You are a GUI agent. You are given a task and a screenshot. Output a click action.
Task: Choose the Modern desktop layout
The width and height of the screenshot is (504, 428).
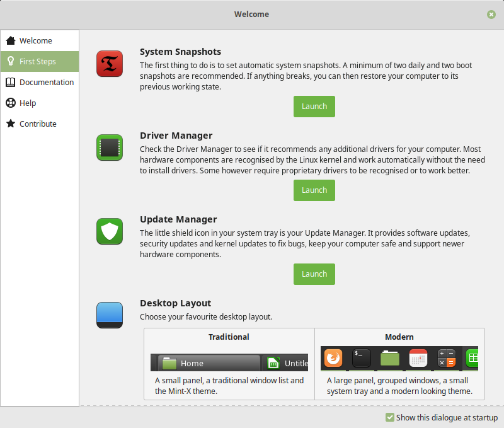pyautogui.click(x=399, y=364)
